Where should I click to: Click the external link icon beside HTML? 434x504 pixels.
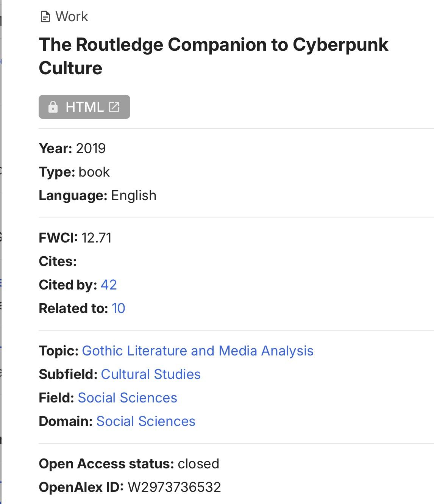pyautogui.click(x=114, y=107)
